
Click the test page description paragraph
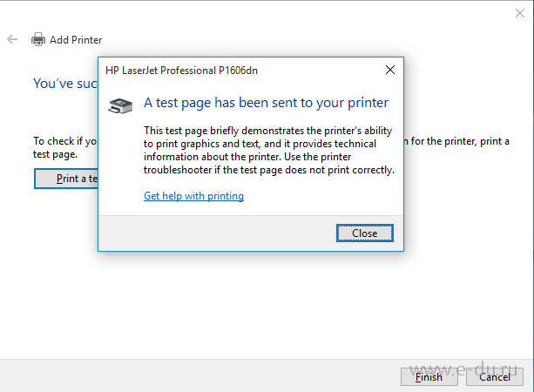[x=268, y=150]
